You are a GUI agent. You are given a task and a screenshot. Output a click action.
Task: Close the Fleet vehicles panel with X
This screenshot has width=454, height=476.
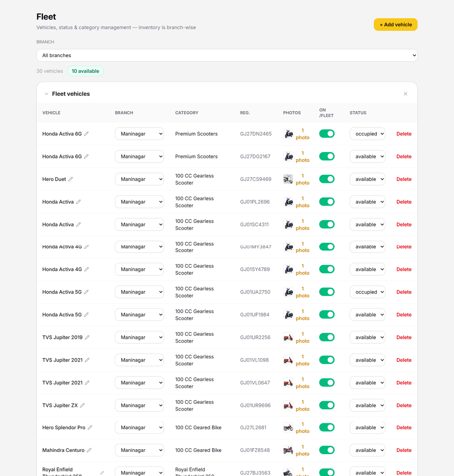(405, 94)
